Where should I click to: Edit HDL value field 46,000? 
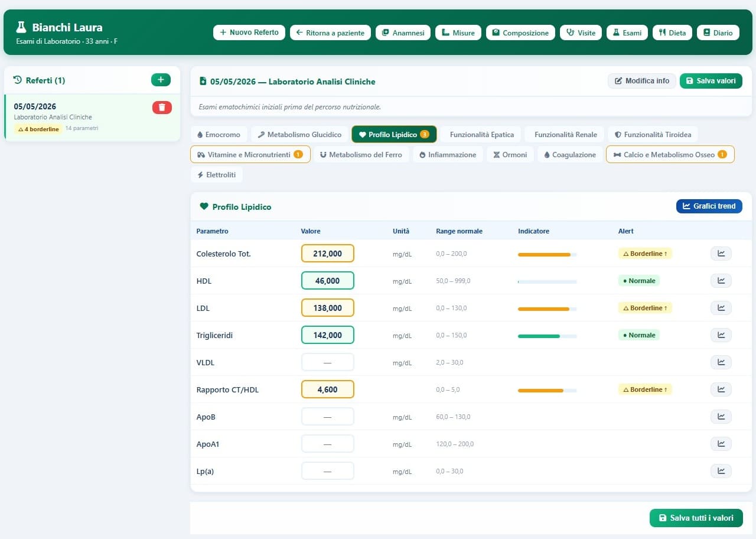328,281
